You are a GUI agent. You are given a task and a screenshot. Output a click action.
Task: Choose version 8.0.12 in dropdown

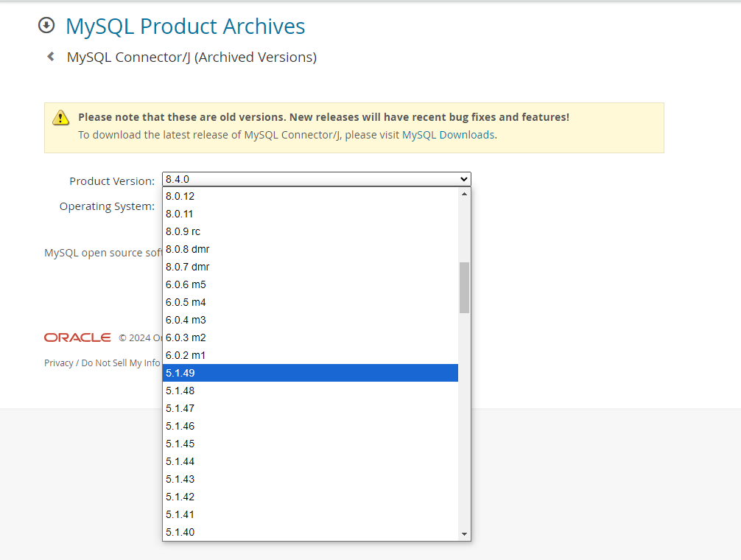tap(310, 196)
